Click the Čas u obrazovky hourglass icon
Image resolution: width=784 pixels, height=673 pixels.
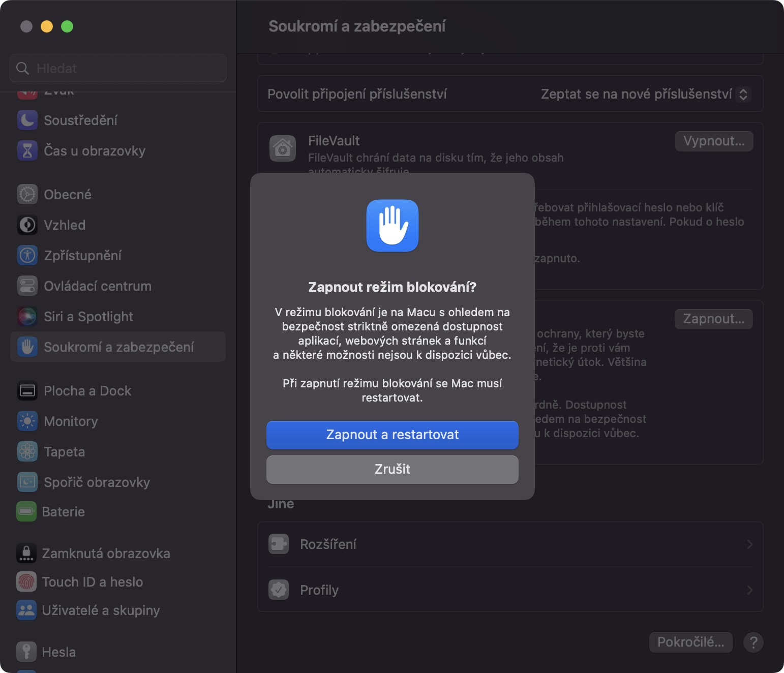coord(27,151)
